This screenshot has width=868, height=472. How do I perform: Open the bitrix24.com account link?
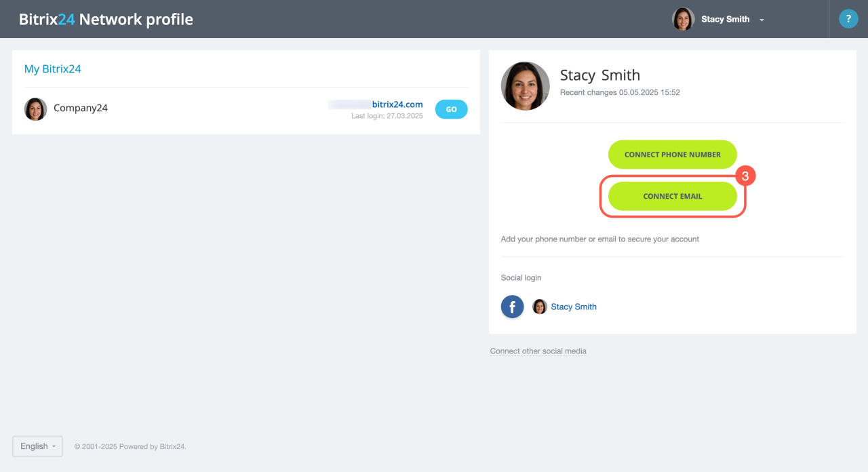pos(376,104)
